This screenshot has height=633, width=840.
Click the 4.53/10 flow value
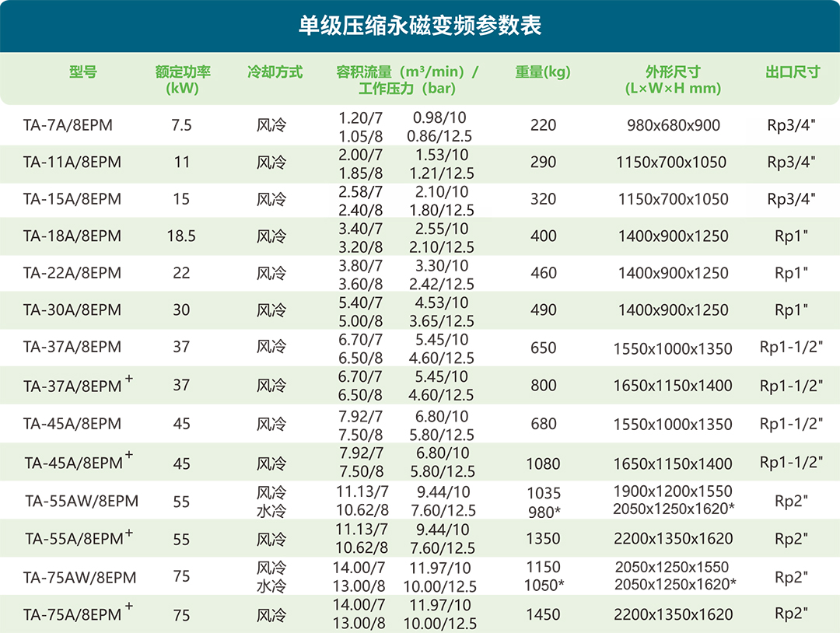tap(442, 303)
